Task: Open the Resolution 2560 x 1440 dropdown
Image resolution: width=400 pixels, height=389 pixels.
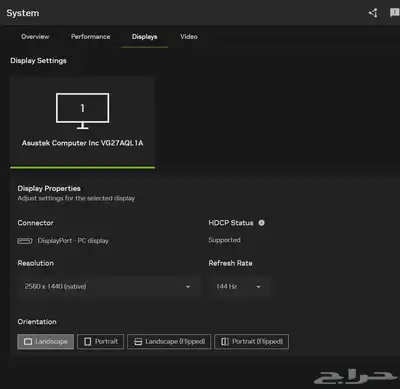Action: point(109,286)
